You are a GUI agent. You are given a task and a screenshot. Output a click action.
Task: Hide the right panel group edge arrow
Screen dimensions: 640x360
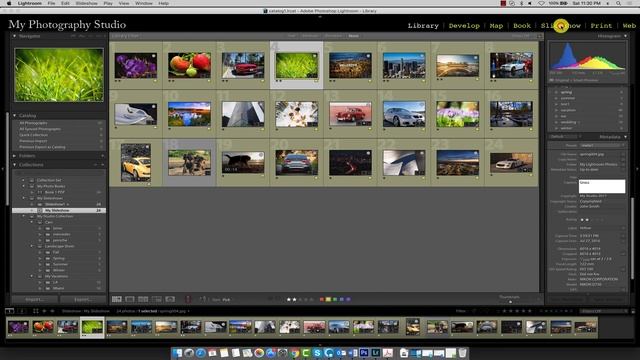(x=638, y=168)
